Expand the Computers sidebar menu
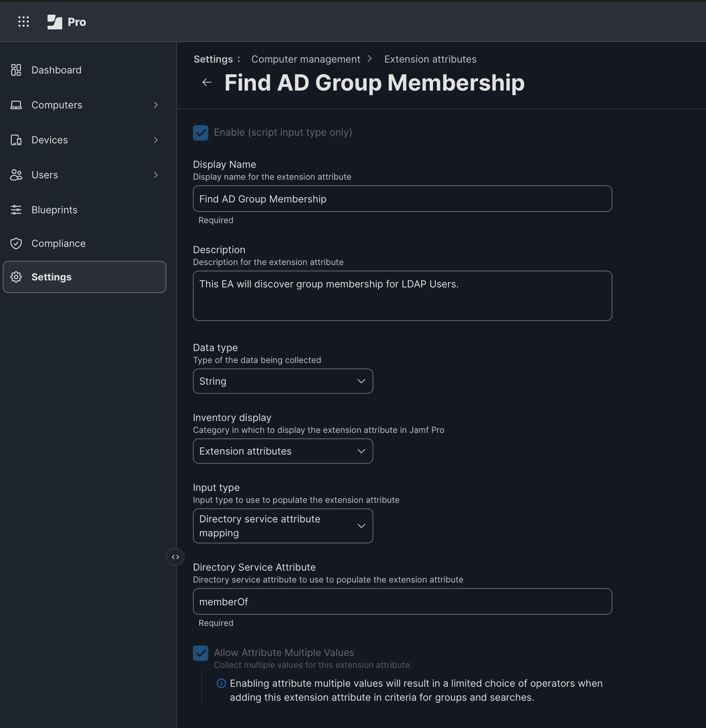The image size is (706, 728). [56, 105]
